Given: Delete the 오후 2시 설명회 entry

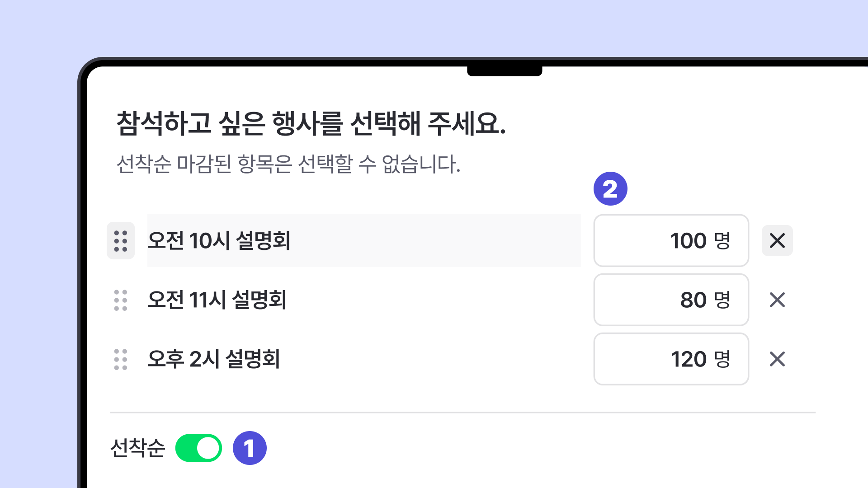Looking at the screenshot, I should pyautogui.click(x=777, y=359).
